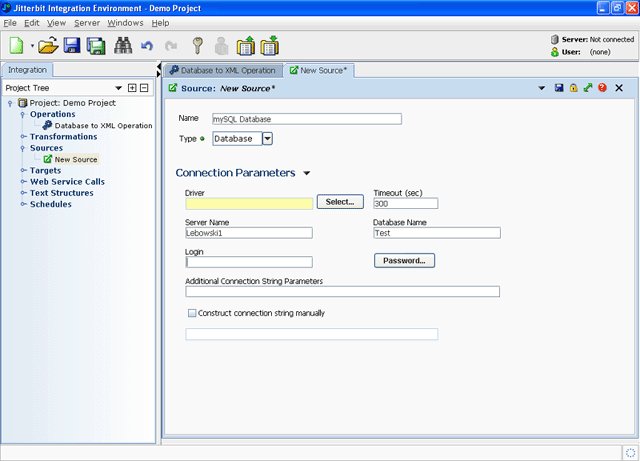Click the New document toolbar icon
Image resolution: width=640 pixels, height=461 pixels.
click(x=17, y=46)
